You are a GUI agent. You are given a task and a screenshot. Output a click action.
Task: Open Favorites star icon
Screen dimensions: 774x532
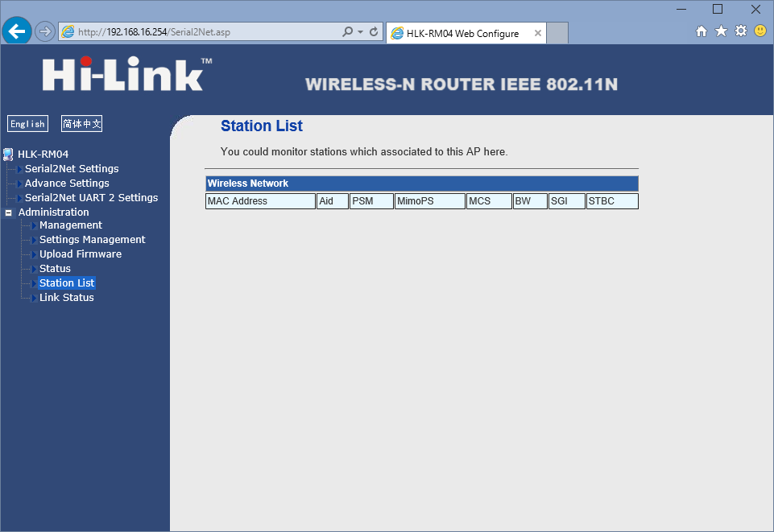tap(721, 31)
